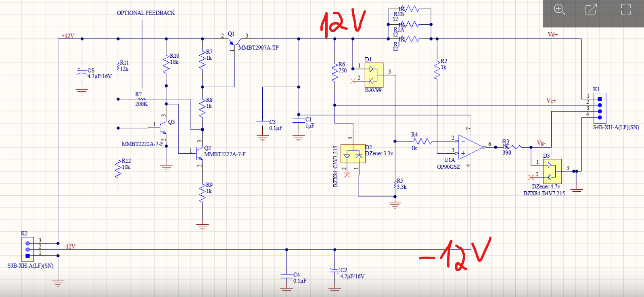This screenshot has height=297, width=644.
Task: Click the OPTIONAL FEEDBACK label
Action: coord(146,13)
